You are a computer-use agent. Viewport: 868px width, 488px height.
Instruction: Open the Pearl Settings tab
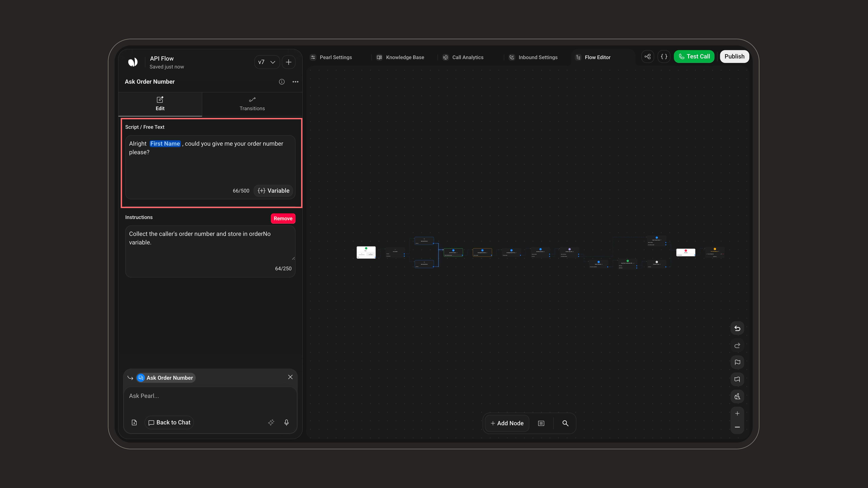pos(331,57)
